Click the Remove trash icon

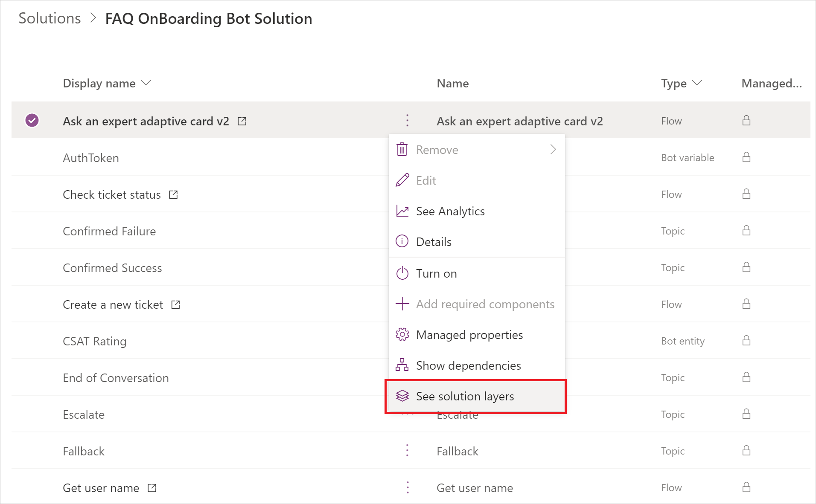(x=402, y=149)
